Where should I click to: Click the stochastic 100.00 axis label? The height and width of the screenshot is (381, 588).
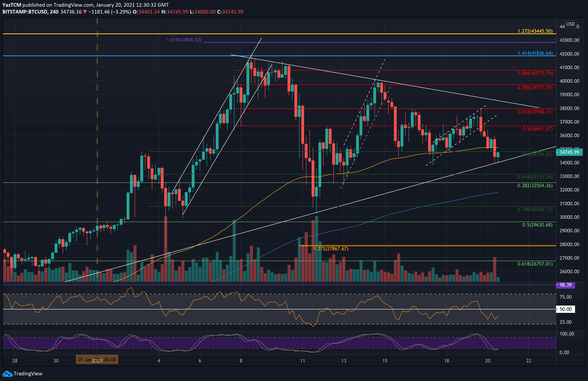coord(567,334)
